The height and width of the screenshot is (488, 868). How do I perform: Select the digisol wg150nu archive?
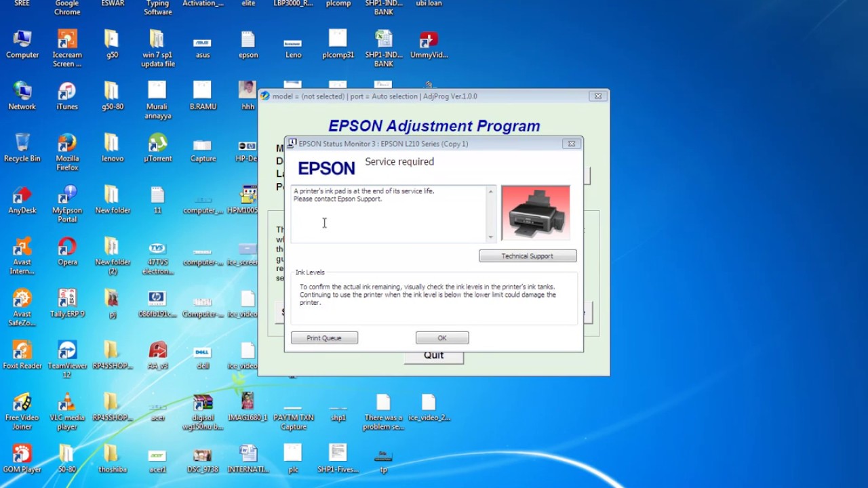tap(202, 411)
